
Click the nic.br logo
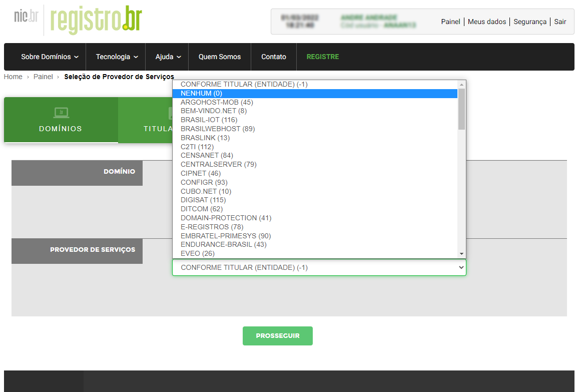pyautogui.click(x=26, y=17)
